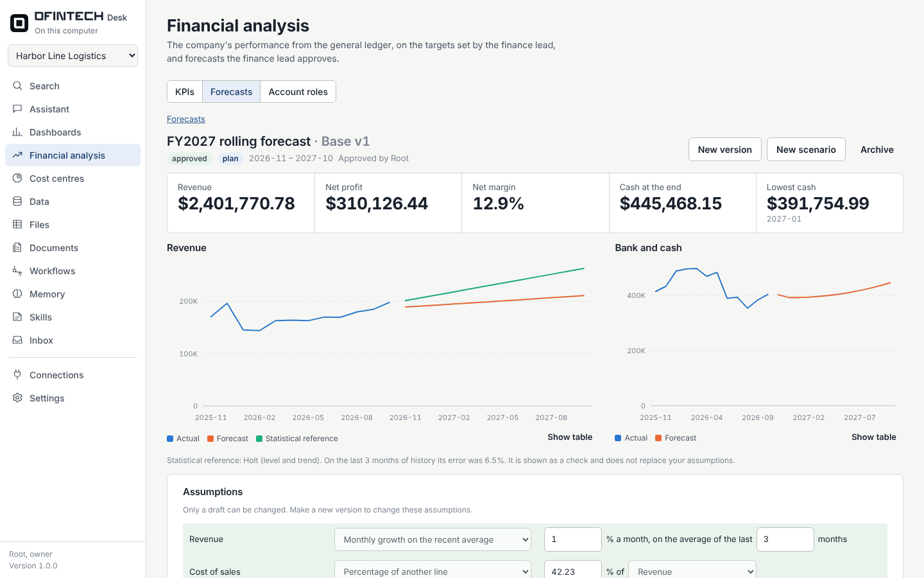Open Settings via its gear icon

tap(17, 398)
